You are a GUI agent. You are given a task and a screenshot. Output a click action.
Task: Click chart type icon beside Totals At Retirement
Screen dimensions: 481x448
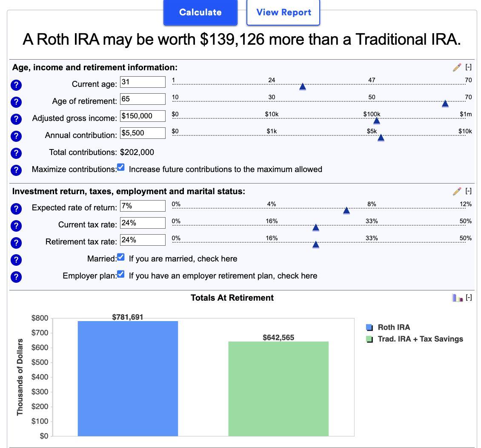tap(458, 298)
